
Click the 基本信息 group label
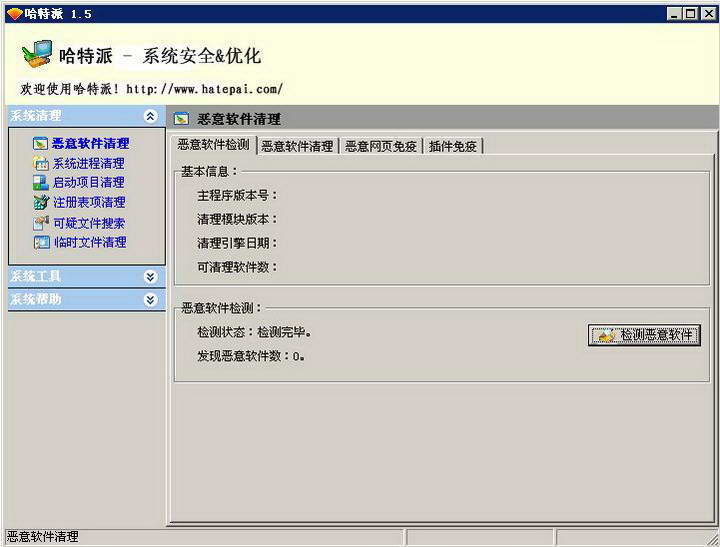tap(209, 172)
